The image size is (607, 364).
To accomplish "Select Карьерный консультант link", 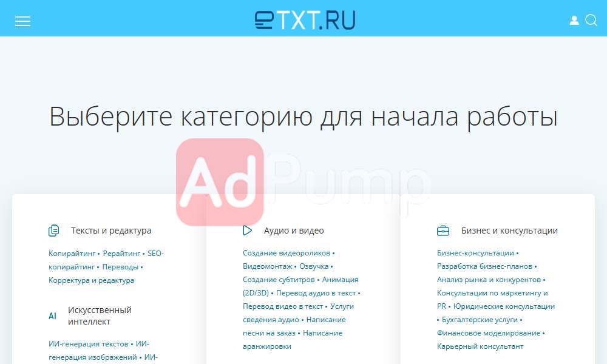I will [x=480, y=346].
